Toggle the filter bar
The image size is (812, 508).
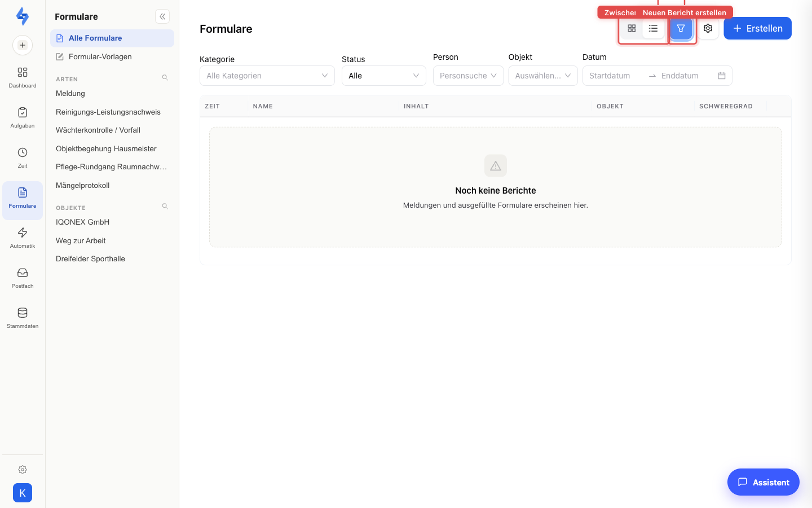click(681, 28)
